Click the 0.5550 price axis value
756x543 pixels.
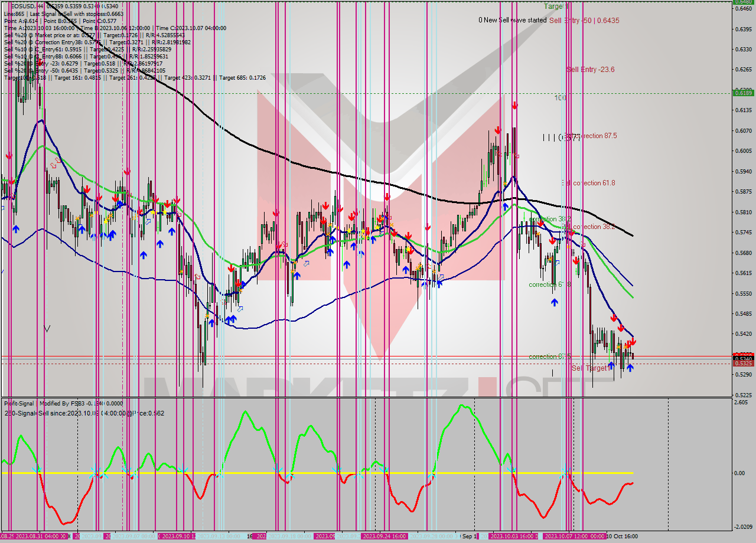(x=743, y=293)
